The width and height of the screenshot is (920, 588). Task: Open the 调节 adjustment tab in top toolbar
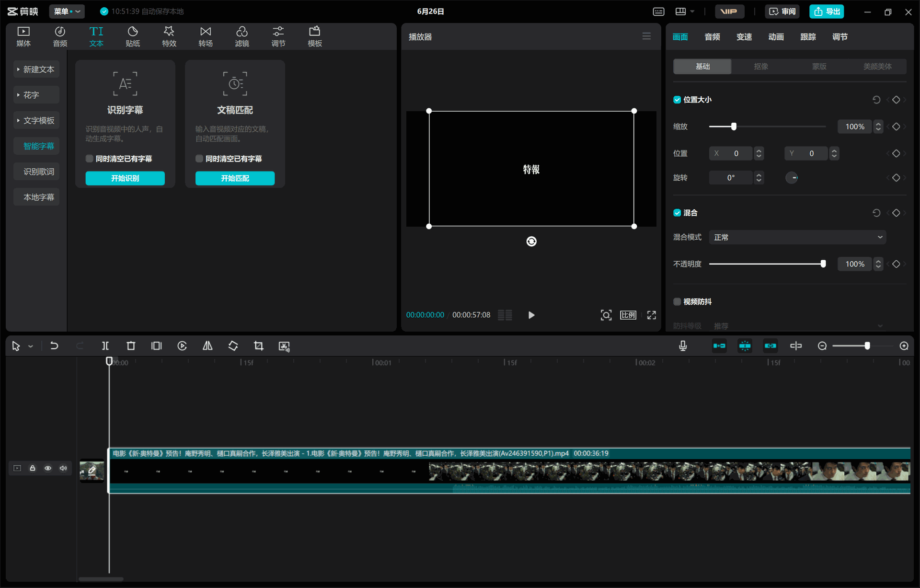278,37
